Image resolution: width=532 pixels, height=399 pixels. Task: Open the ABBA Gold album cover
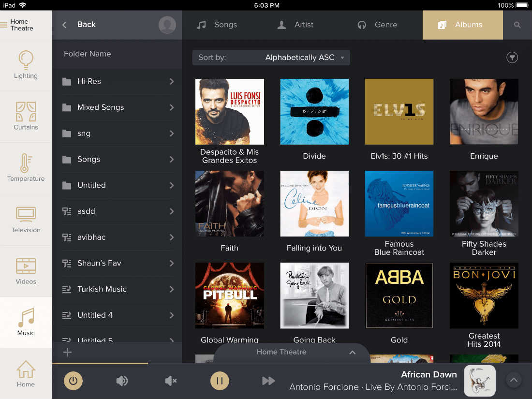[x=399, y=296]
